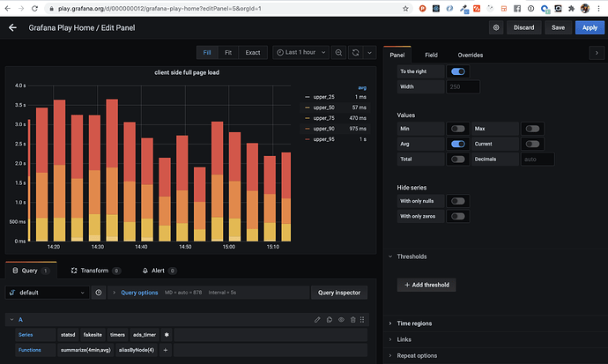Click the Apply button
The image size is (608, 364).
click(x=589, y=27)
